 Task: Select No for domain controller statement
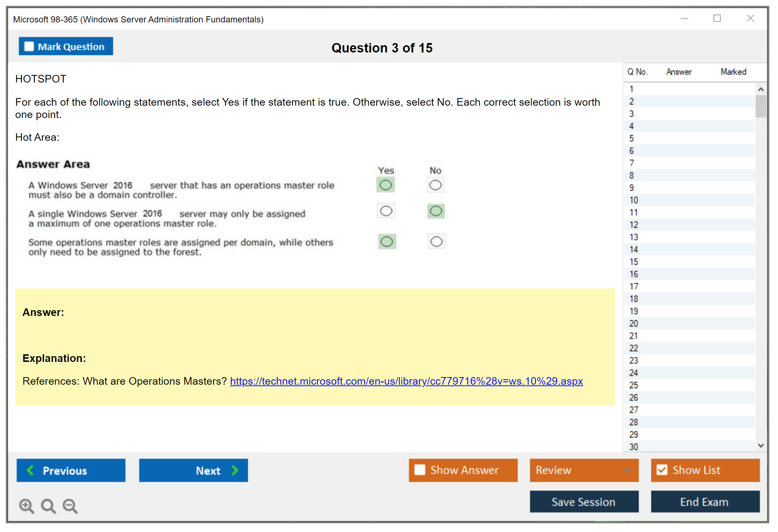435,185
